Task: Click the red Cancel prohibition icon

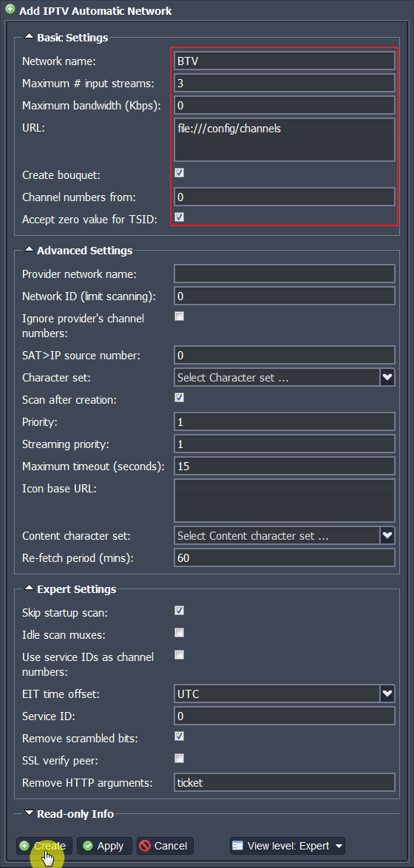Action: (x=146, y=845)
